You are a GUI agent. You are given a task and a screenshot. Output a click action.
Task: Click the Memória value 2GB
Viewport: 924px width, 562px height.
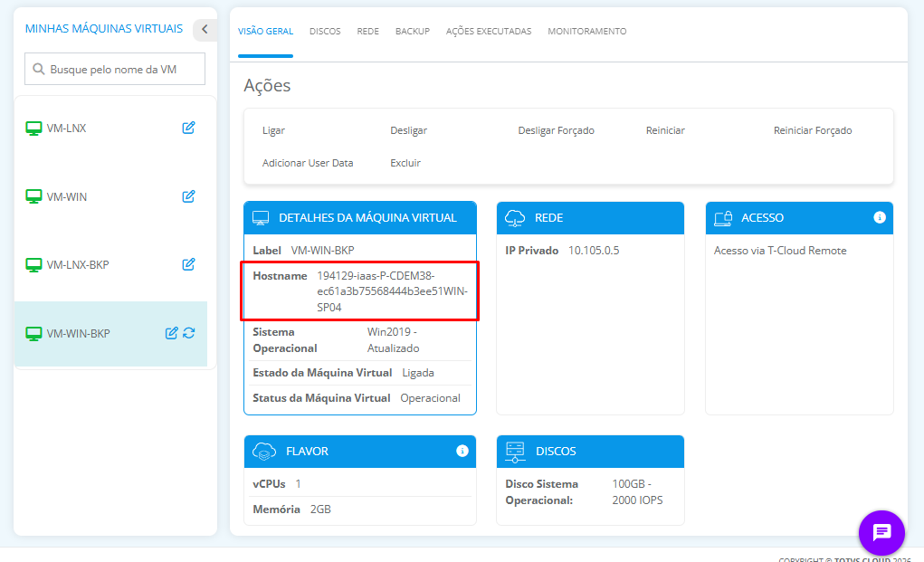(x=320, y=509)
